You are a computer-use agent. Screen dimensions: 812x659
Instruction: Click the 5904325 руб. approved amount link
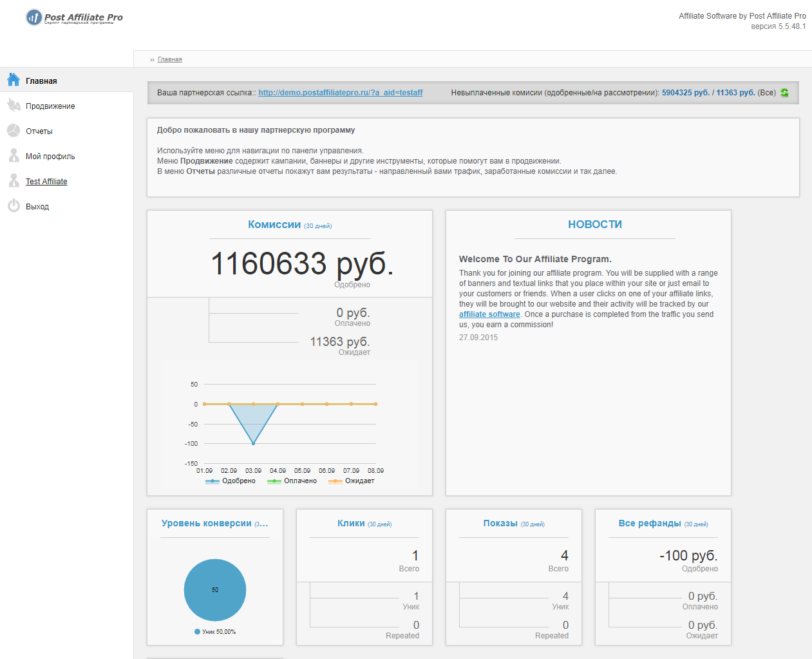685,92
